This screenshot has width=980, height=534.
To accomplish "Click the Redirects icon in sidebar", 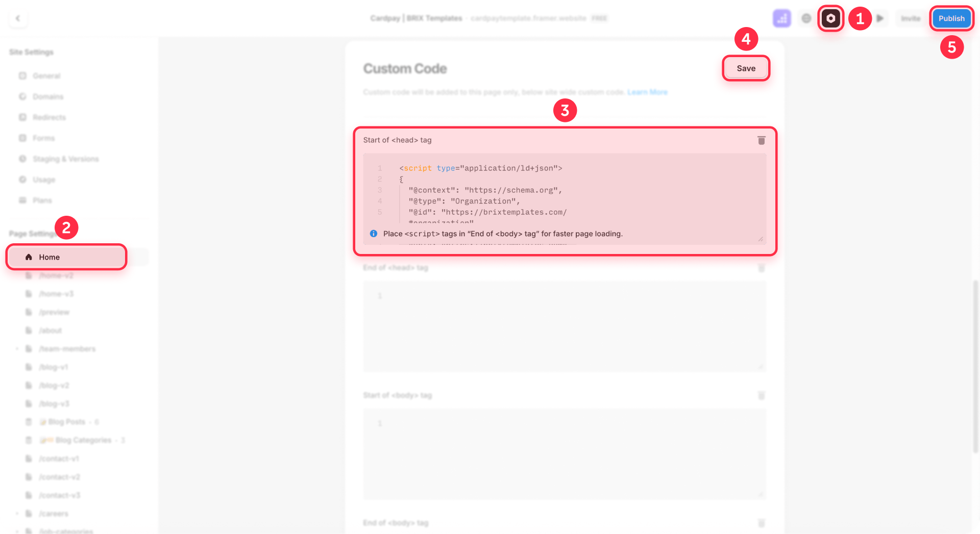I will tap(22, 117).
